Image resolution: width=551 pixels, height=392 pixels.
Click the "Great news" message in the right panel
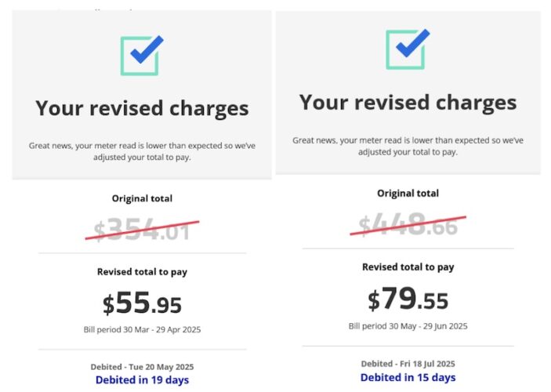click(408, 146)
